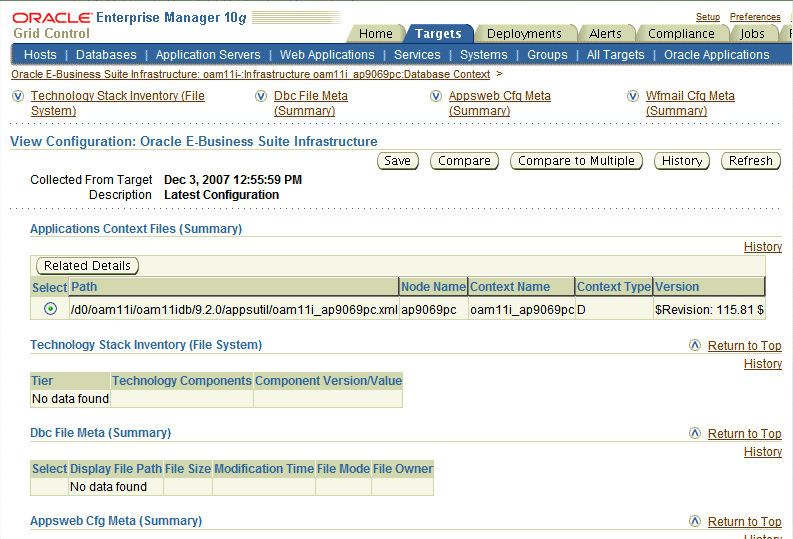Viewport: 793px width, 539px height.
Task: Click down-arrow icon beside Technology Stack Inventory link
Action: click(18, 96)
